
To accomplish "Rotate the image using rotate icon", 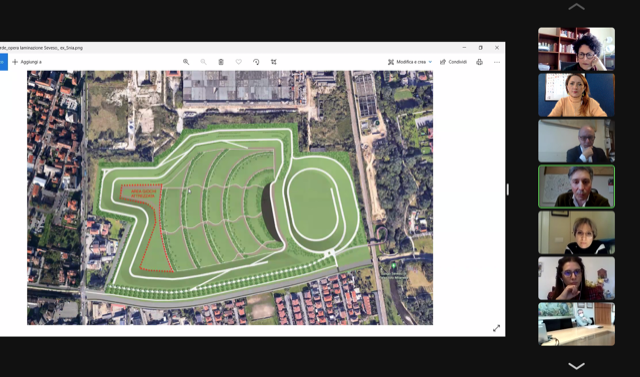I will (x=256, y=62).
